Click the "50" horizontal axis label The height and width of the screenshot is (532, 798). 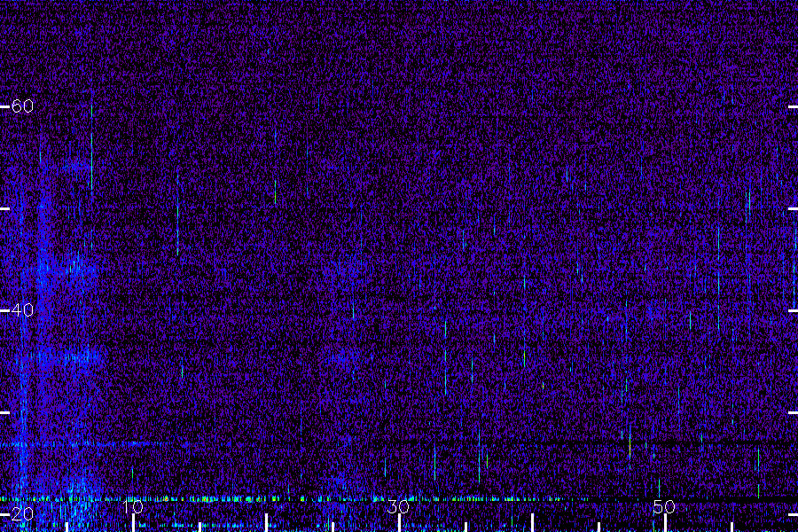[x=664, y=507]
